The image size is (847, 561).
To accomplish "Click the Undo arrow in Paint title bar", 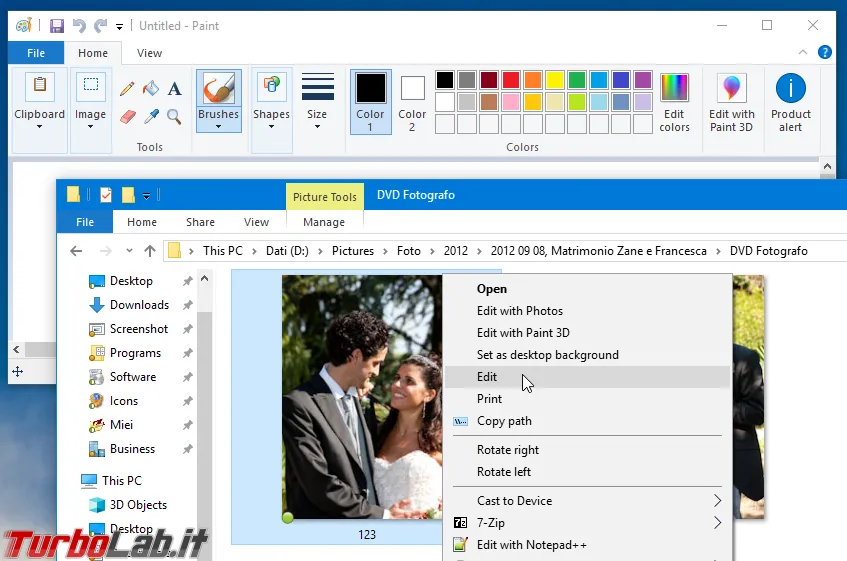I will click(79, 25).
